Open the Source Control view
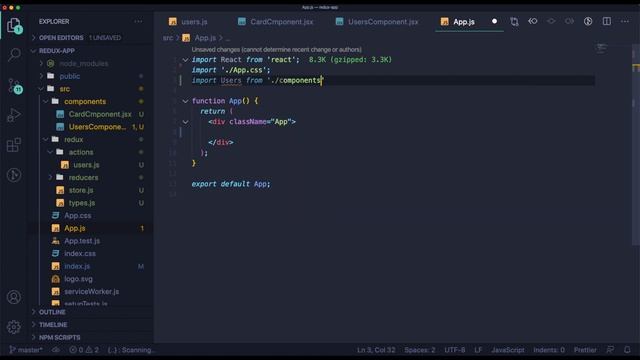 15,86
